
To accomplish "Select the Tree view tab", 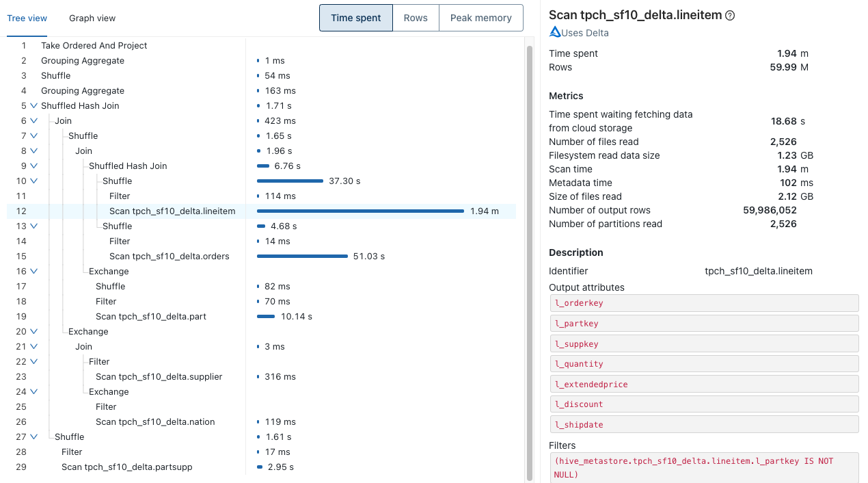I will click(27, 18).
